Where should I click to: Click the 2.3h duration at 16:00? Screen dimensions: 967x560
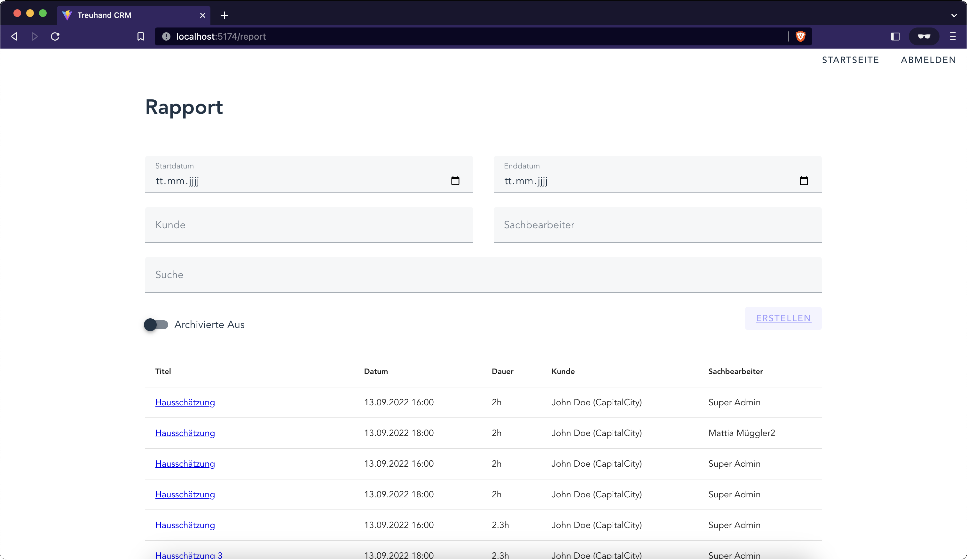500,525
